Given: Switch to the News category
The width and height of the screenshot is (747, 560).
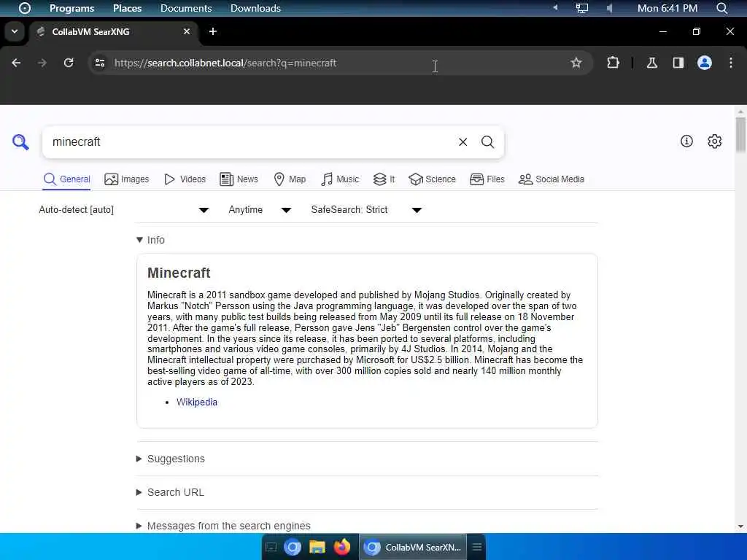Looking at the screenshot, I should tap(239, 179).
